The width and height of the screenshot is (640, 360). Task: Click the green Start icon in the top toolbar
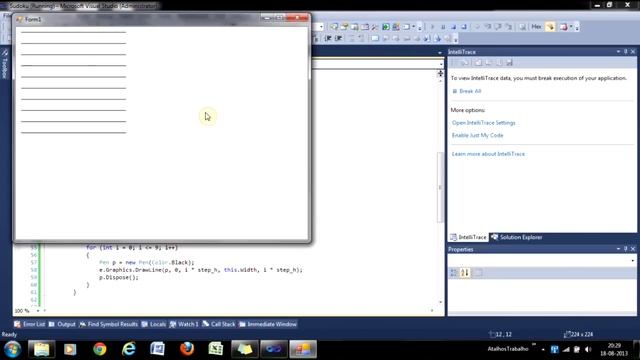point(386,27)
